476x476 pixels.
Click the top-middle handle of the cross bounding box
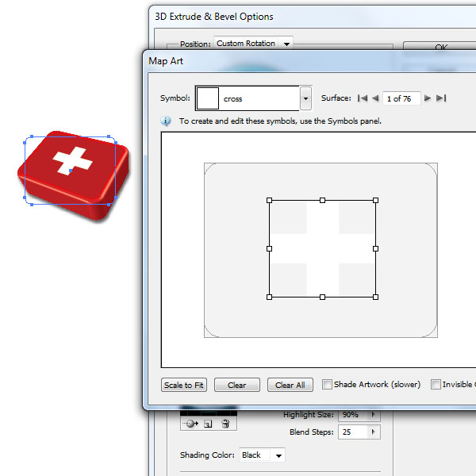click(322, 201)
